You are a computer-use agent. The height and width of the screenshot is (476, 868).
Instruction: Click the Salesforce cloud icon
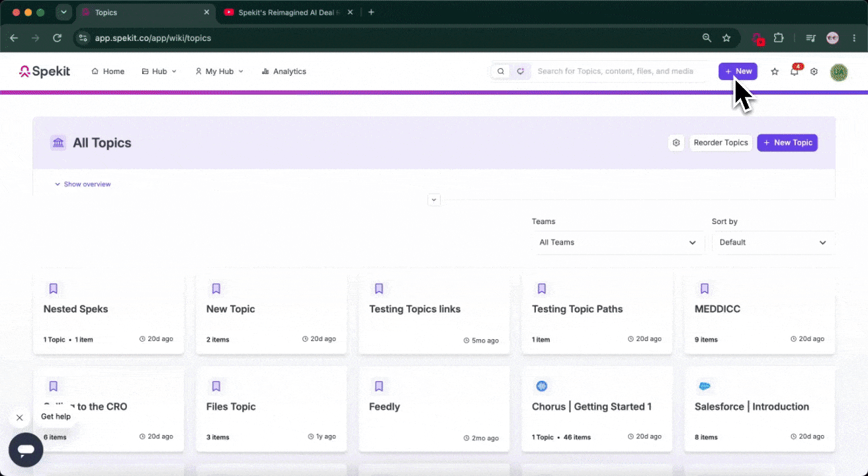pyautogui.click(x=705, y=386)
